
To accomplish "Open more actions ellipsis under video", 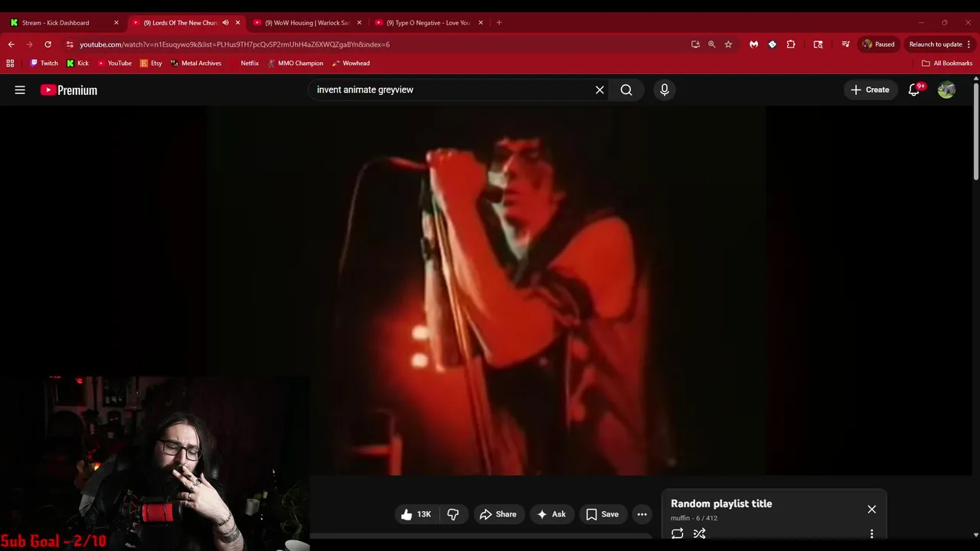I will click(x=642, y=514).
